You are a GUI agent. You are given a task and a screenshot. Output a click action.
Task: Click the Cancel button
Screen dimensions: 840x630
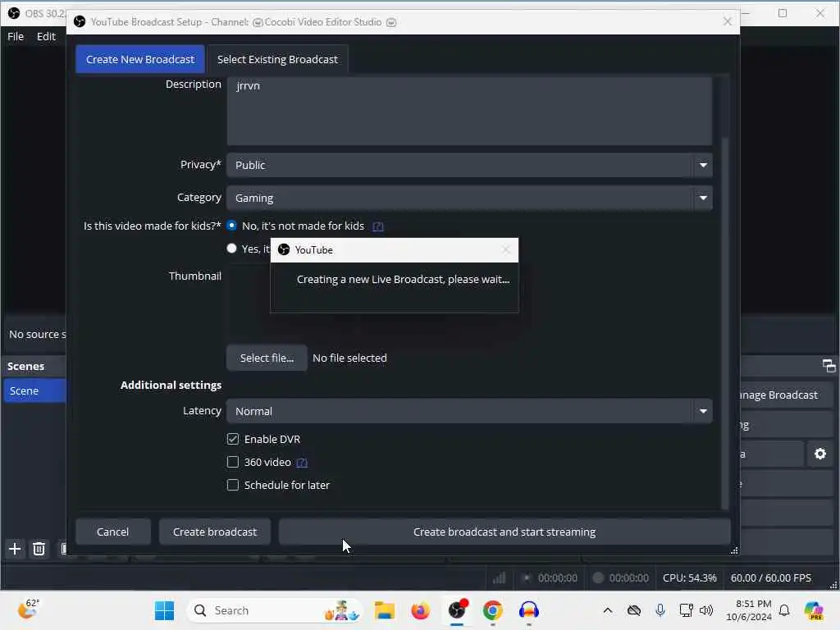(x=112, y=532)
